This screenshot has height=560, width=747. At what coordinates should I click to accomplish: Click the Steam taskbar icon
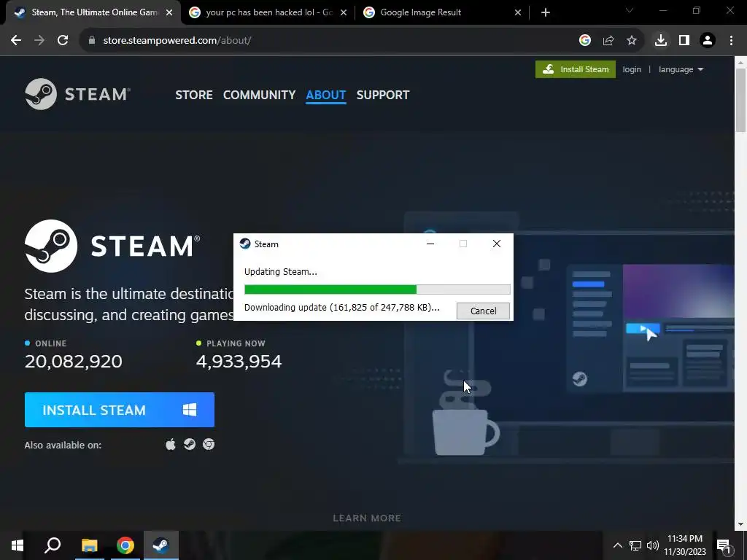point(161,545)
